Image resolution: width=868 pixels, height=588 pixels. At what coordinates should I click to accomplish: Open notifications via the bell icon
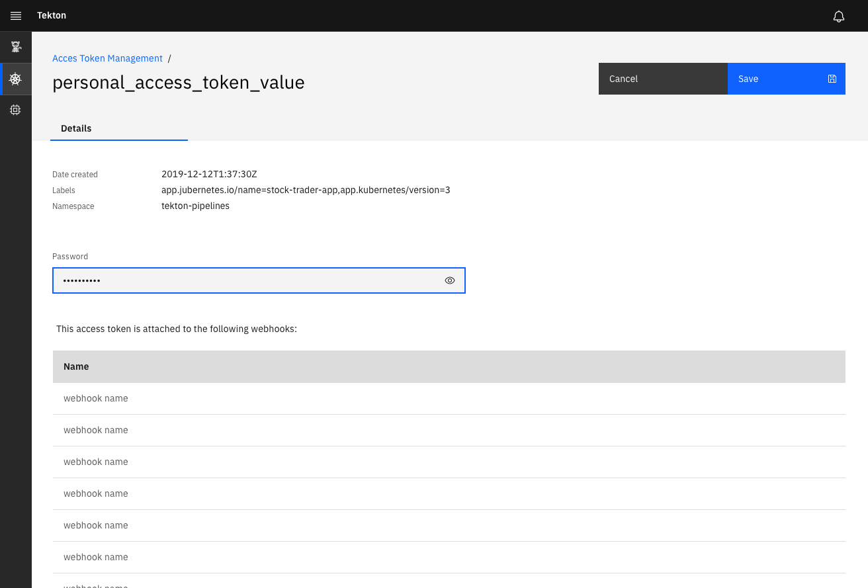(x=838, y=16)
